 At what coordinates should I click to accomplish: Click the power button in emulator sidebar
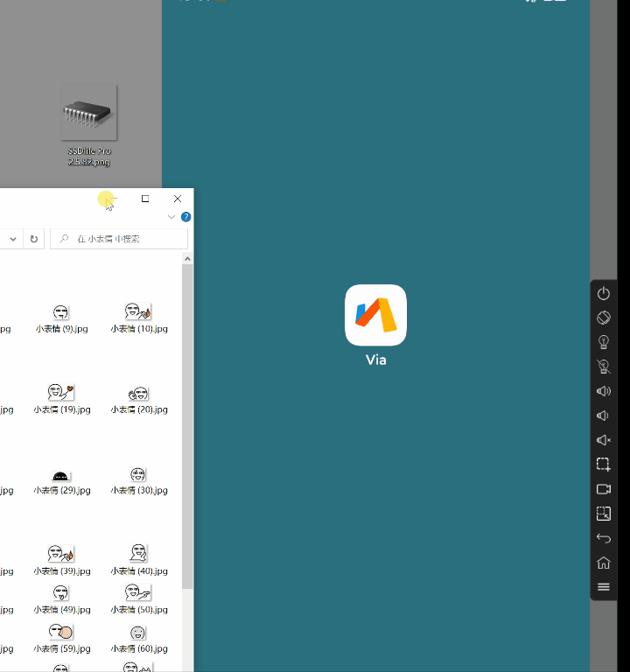603,293
